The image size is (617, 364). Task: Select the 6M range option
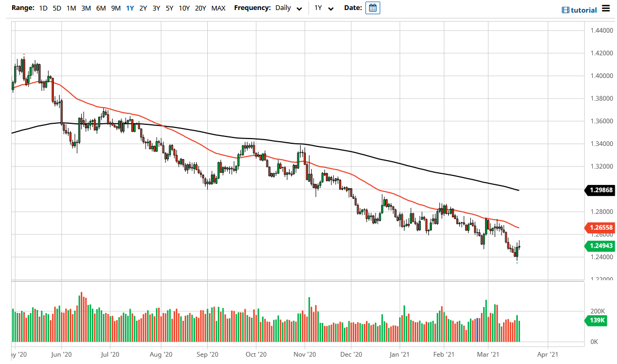[x=101, y=8]
